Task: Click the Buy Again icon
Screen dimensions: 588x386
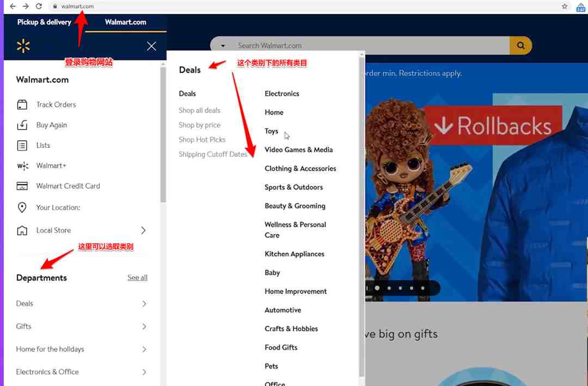Action: [x=22, y=125]
